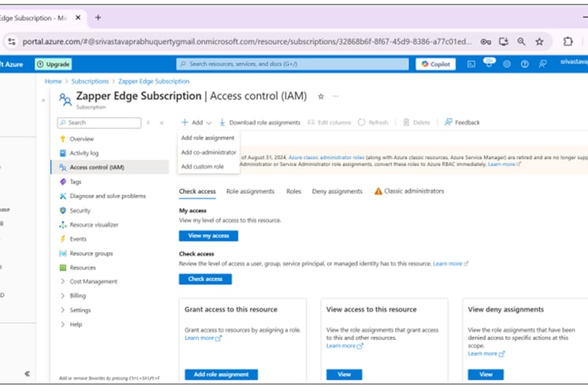Expand the Settings menu group
The height and width of the screenshot is (392, 588).
pos(63,310)
